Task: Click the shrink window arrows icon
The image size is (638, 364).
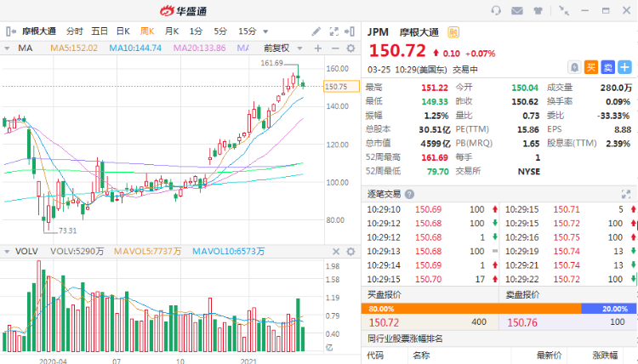Action: (x=563, y=10)
